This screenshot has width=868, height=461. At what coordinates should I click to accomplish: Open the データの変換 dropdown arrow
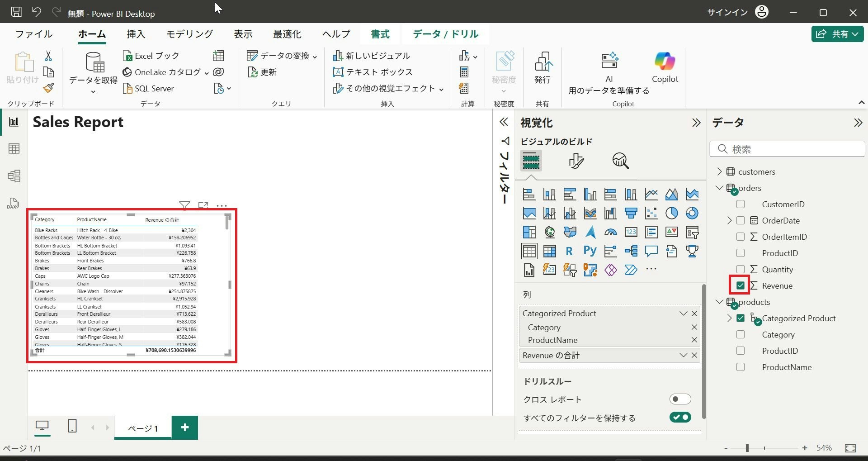point(315,57)
